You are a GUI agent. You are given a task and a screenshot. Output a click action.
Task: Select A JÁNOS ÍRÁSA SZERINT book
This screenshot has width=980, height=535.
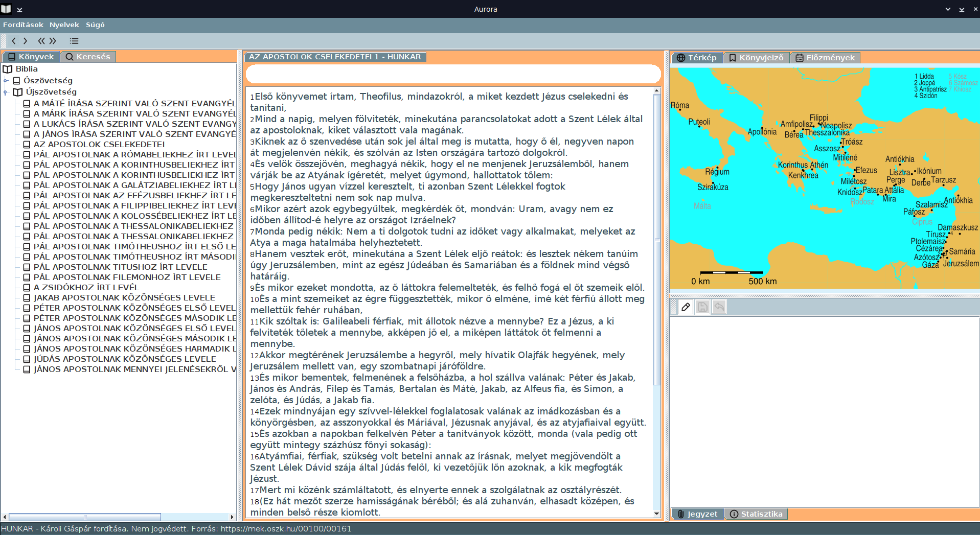coord(135,134)
